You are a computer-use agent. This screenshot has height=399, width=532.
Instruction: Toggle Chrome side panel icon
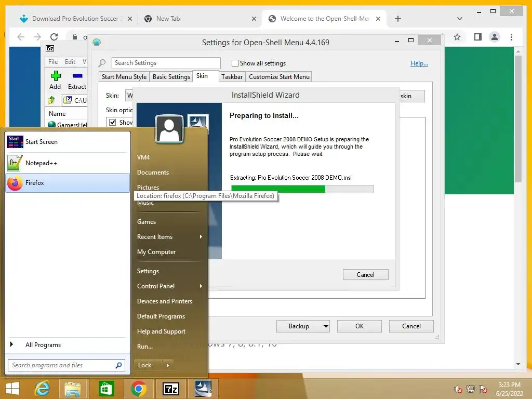pyautogui.click(x=478, y=37)
